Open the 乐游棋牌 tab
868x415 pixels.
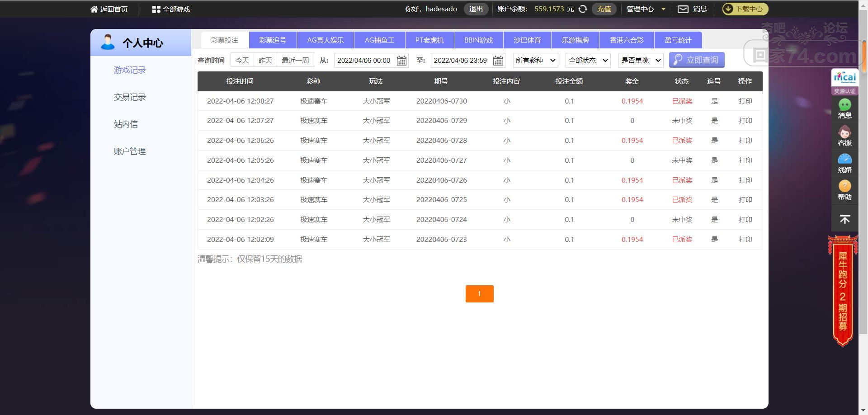coord(575,40)
